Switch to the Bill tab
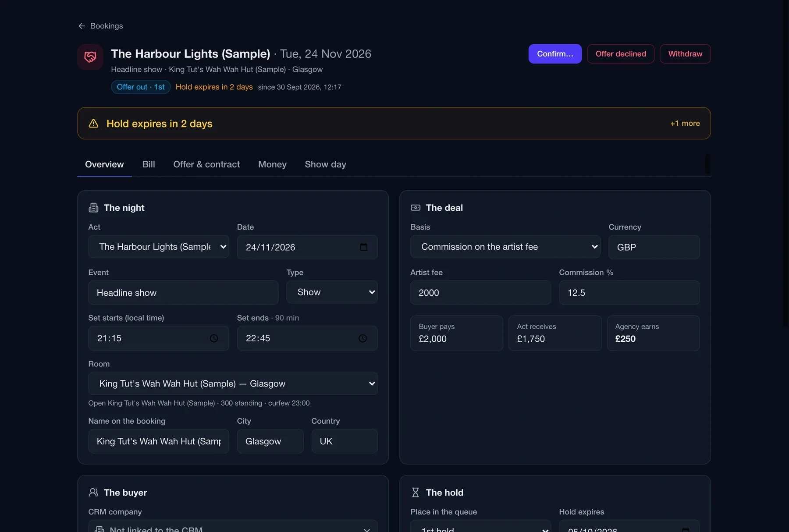This screenshot has height=532, width=789. 149,164
